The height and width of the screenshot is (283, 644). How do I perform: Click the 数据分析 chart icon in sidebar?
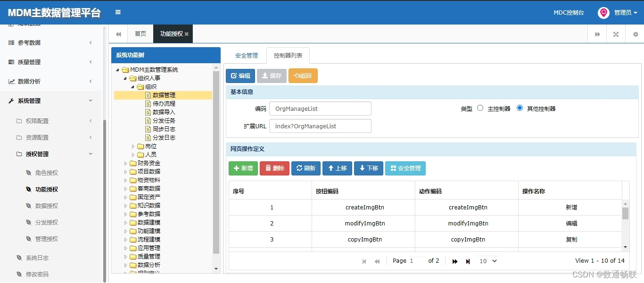click(x=11, y=81)
